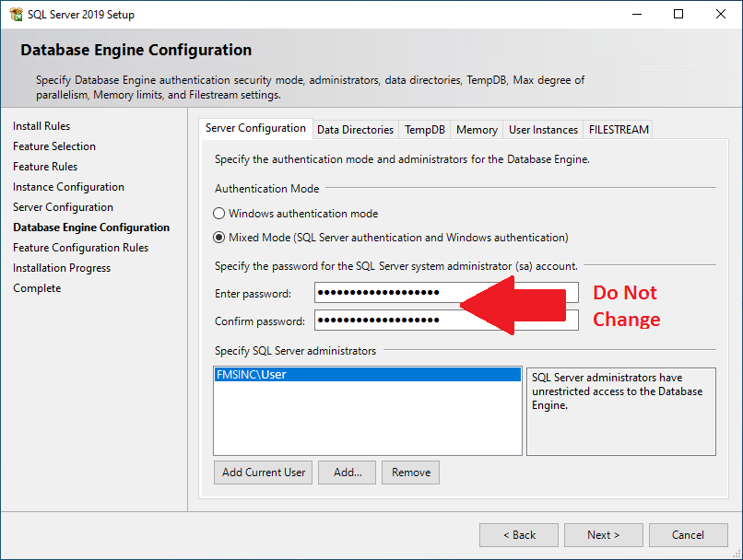743x560 pixels.
Task: Open the User Instances tab
Action: coord(543,129)
